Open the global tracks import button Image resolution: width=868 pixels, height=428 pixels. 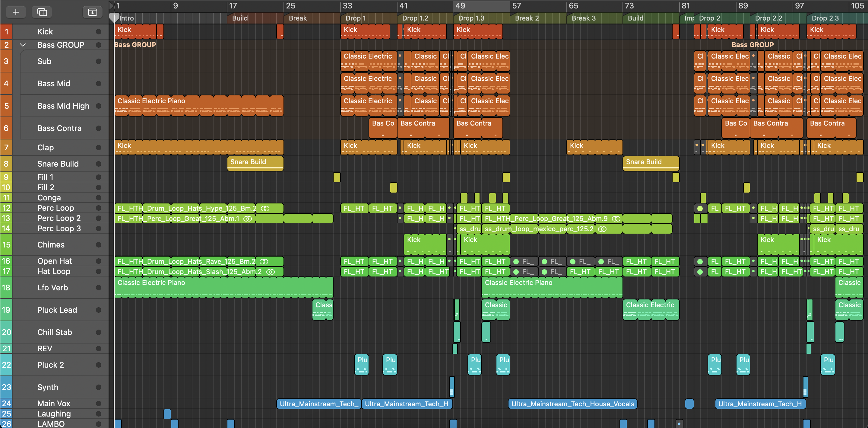point(92,12)
